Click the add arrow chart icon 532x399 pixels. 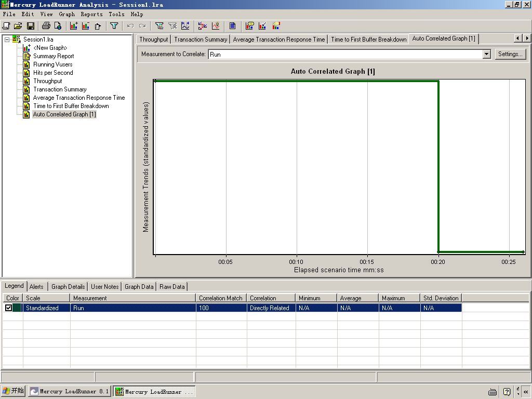[x=262, y=26]
